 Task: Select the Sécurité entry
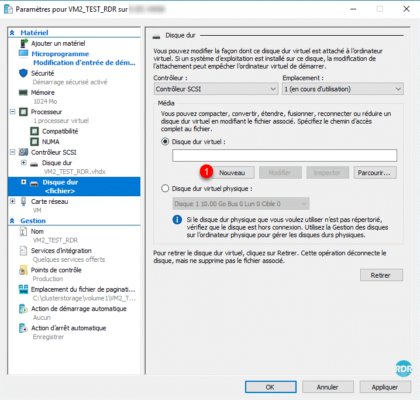click(42, 73)
